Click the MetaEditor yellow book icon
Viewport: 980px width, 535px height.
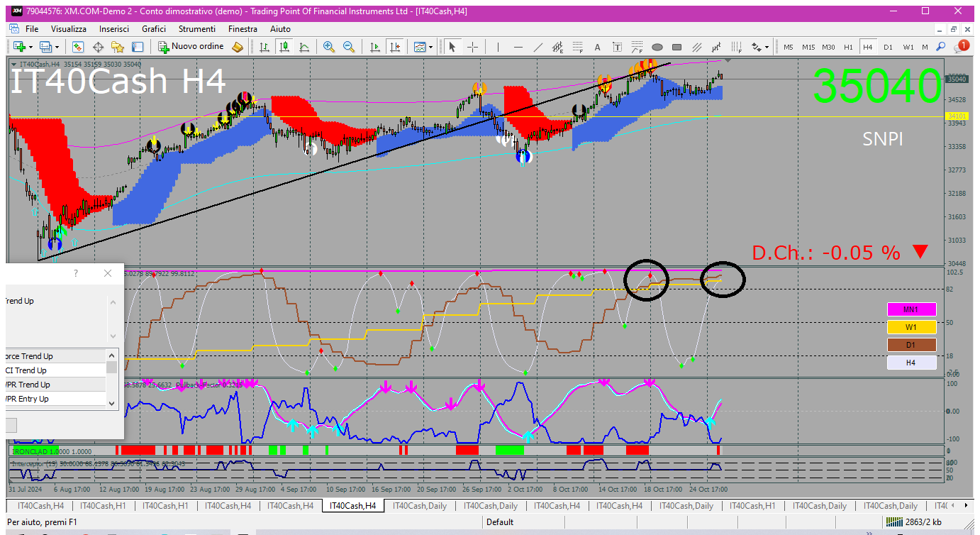tap(238, 47)
